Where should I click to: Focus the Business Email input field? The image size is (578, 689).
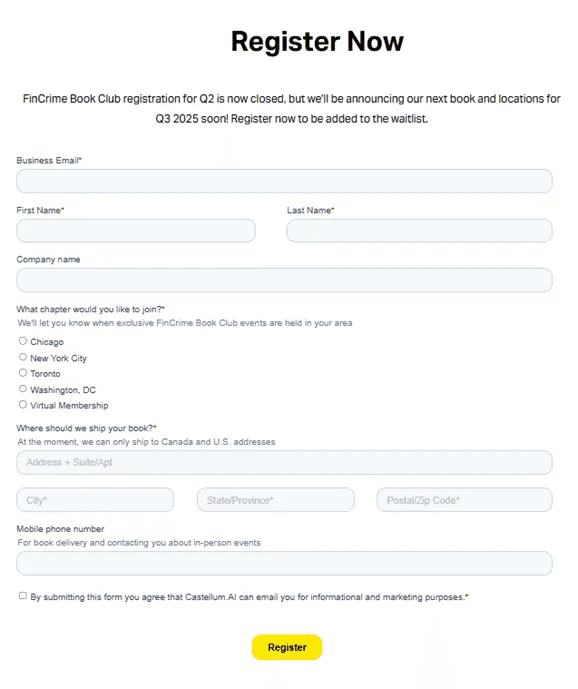(284, 181)
